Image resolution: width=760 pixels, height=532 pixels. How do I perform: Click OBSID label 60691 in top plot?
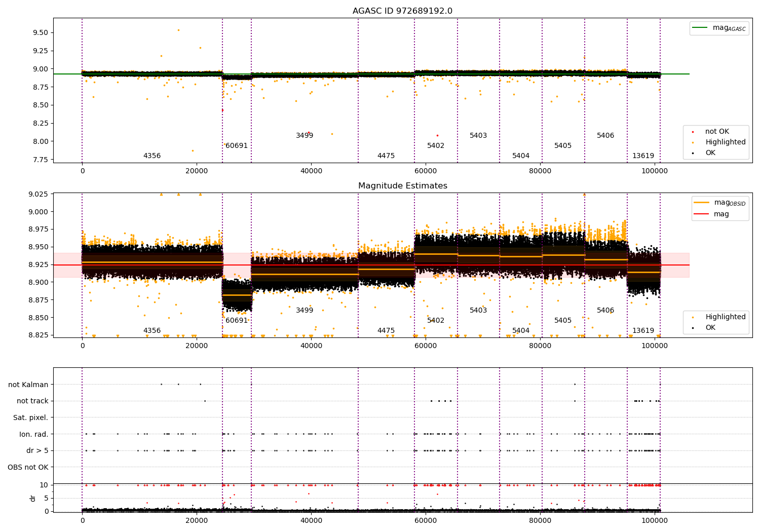[x=237, y=146]
